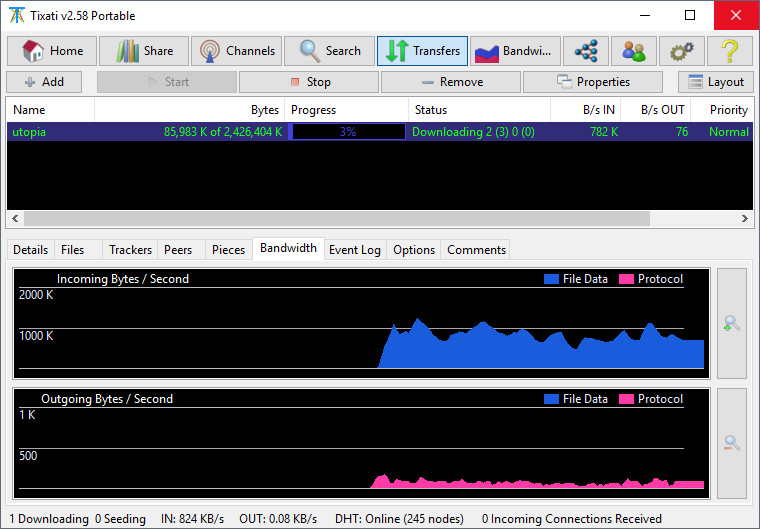The height and width of the screenshot is (529, 760).
Task: Sort transfers by Priority column
Action: pos(728,110)
